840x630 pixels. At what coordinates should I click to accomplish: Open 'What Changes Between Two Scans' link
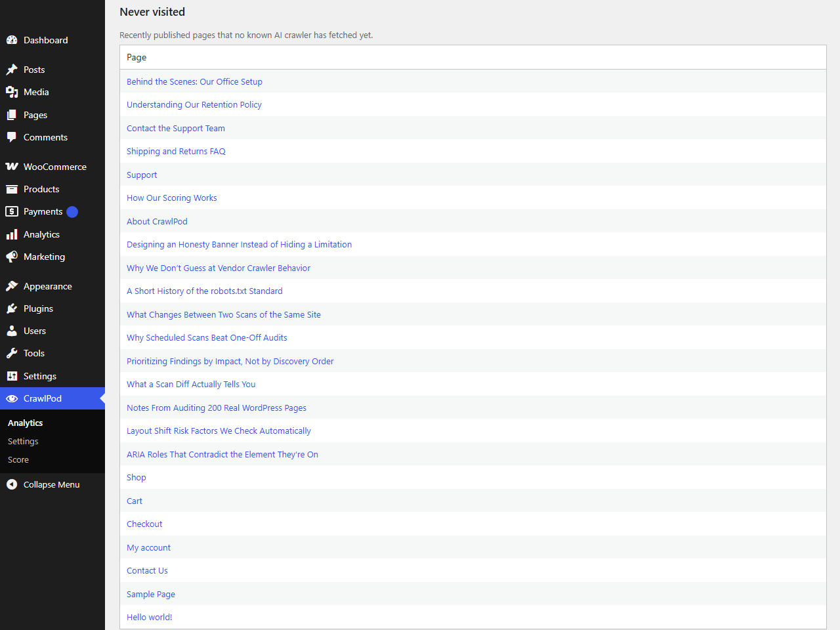[224, 314]
